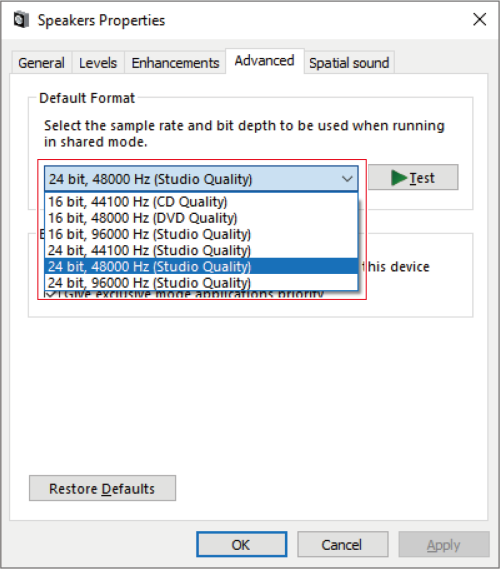Click the green play arrow on Test
Image resolution: width=500 pixels, height=569 pixels.
pyautogui.click(x=398, y=178)
